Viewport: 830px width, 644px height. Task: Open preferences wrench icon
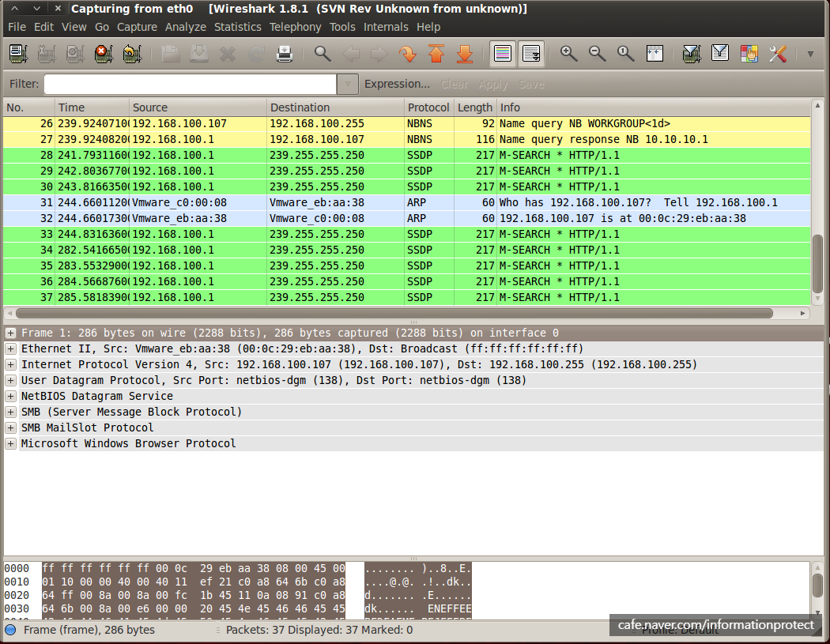pos(778,54)
